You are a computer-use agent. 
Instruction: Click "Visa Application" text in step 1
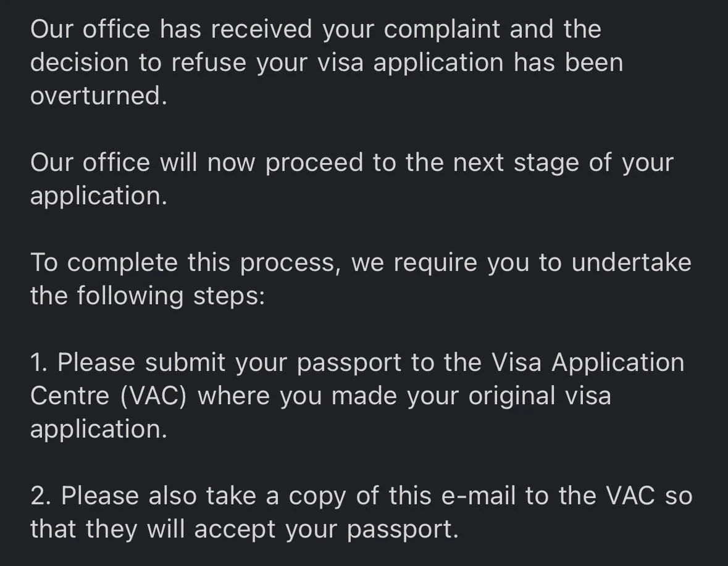(588, 363)
